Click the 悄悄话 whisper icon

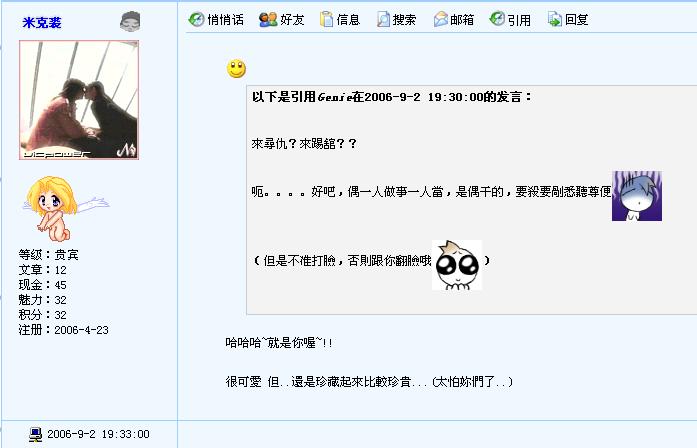coord(196,20)
